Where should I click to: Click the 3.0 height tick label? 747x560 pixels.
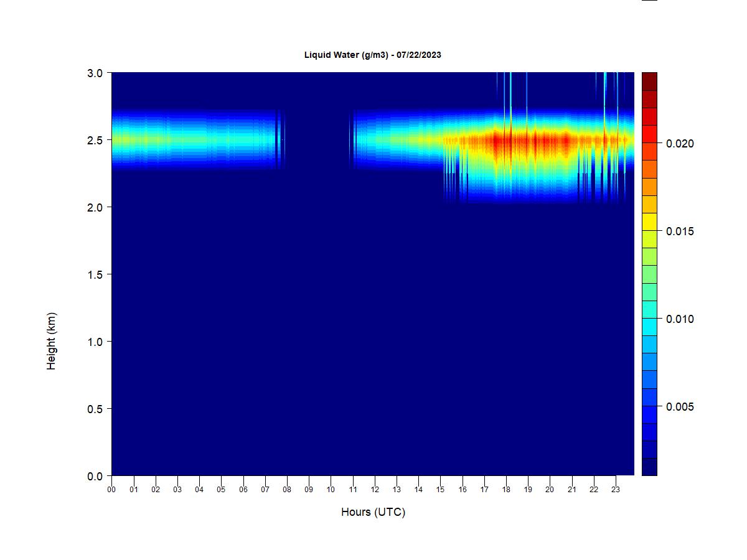point(95,73)
